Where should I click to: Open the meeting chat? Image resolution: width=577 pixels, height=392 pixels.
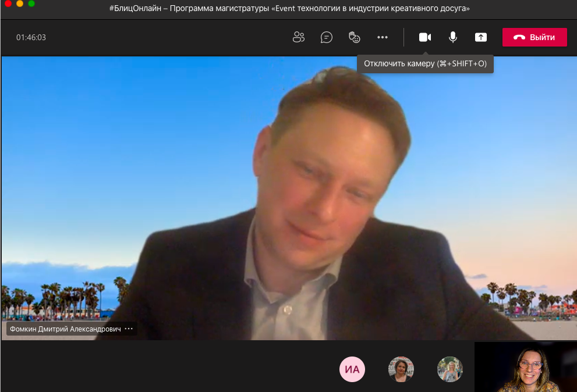(x=327, y=37)
